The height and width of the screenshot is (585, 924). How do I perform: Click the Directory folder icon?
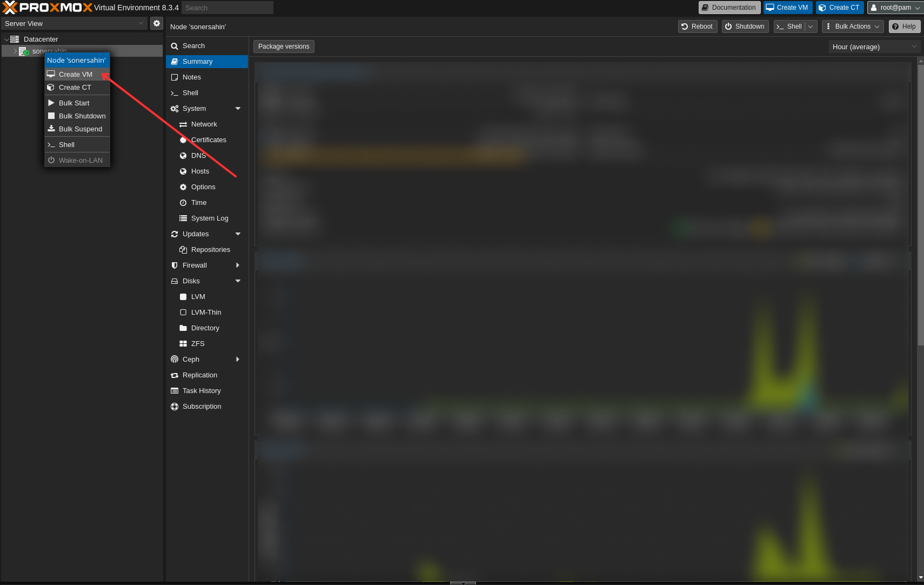(183, 328)
